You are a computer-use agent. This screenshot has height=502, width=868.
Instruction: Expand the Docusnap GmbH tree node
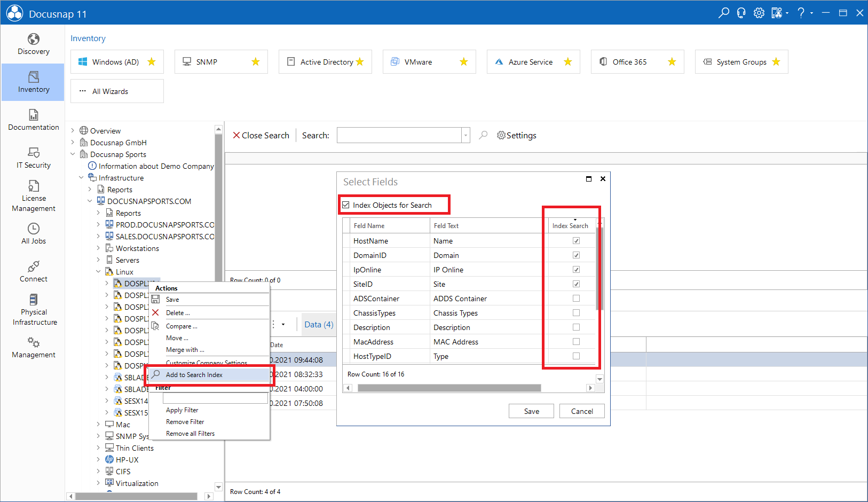[73, 142]
